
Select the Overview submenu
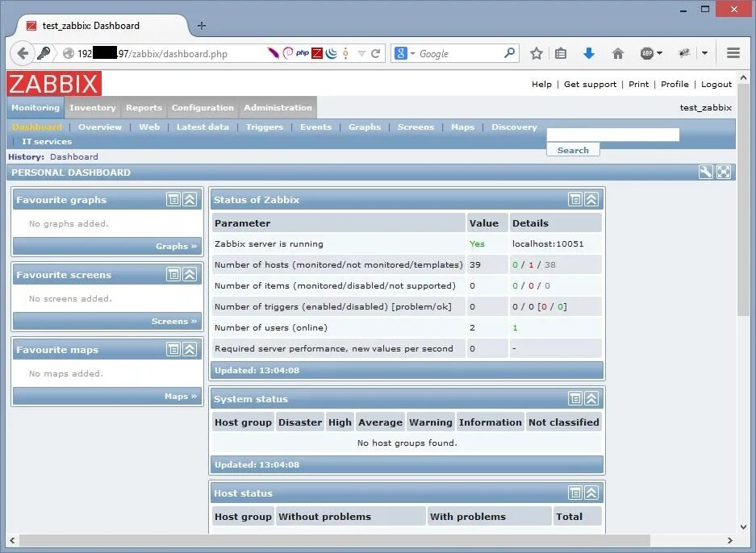coord(100,127)
